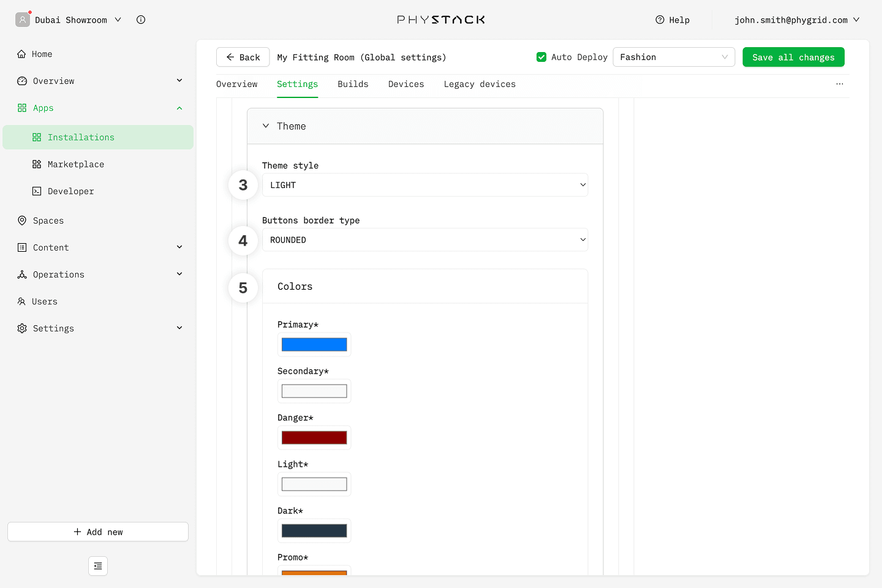Click the Developer terminal icon
This screenshot has width=882, height=588.
[x=37, y=191]
